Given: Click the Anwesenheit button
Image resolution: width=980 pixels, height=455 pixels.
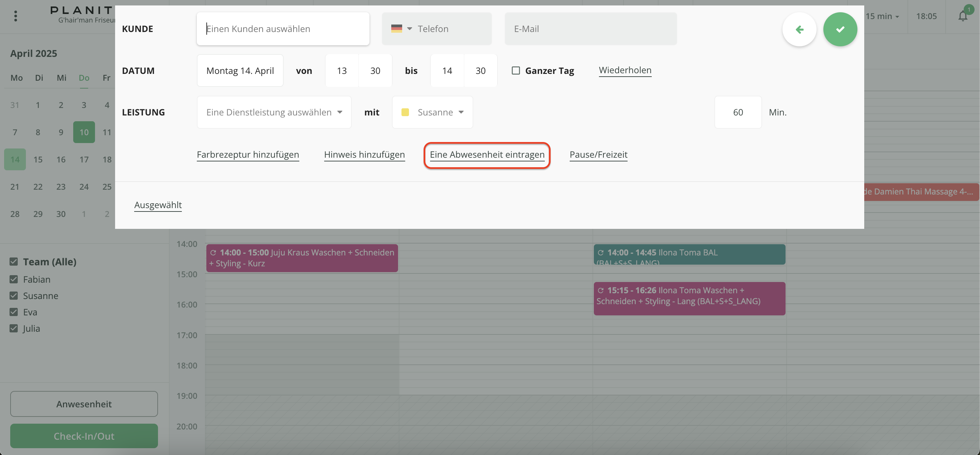Looking at the screenshot, I should 84,404.
